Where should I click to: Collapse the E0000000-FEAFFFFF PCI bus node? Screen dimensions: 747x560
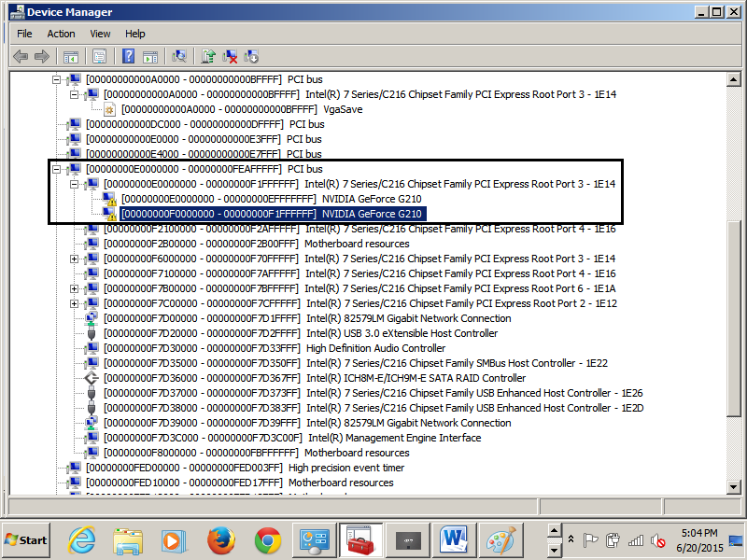[56, 169]
